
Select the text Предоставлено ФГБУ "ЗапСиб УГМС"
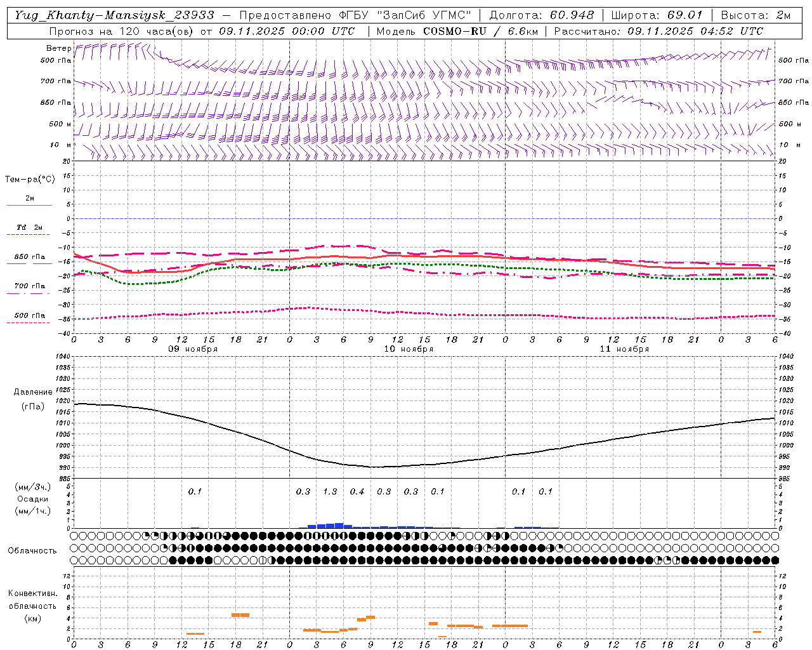click(x=355, y=15)
